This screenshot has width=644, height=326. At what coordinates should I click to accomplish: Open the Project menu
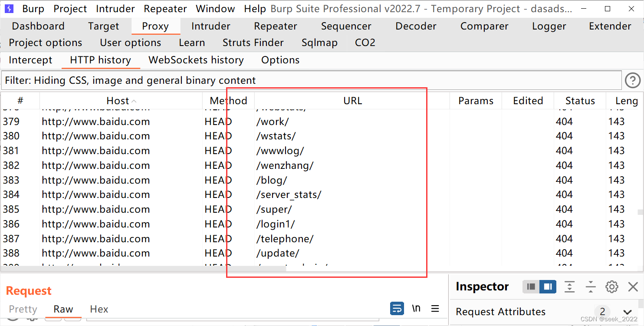click(70, 9)
